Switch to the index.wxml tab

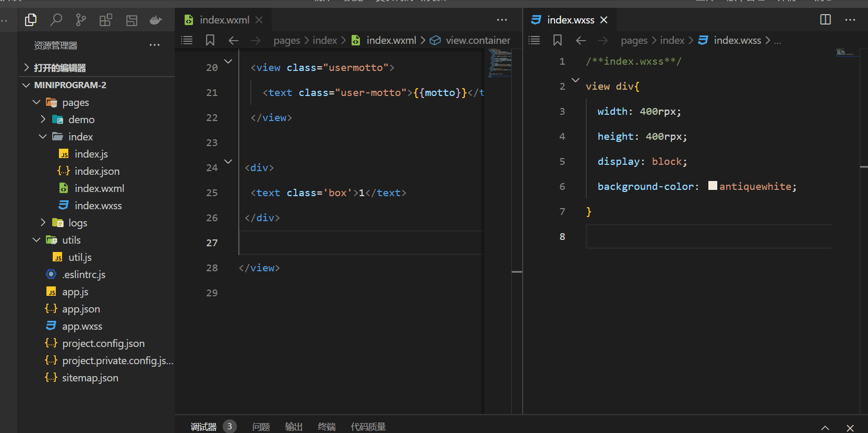pyautogui.click(x=224, y=20)
